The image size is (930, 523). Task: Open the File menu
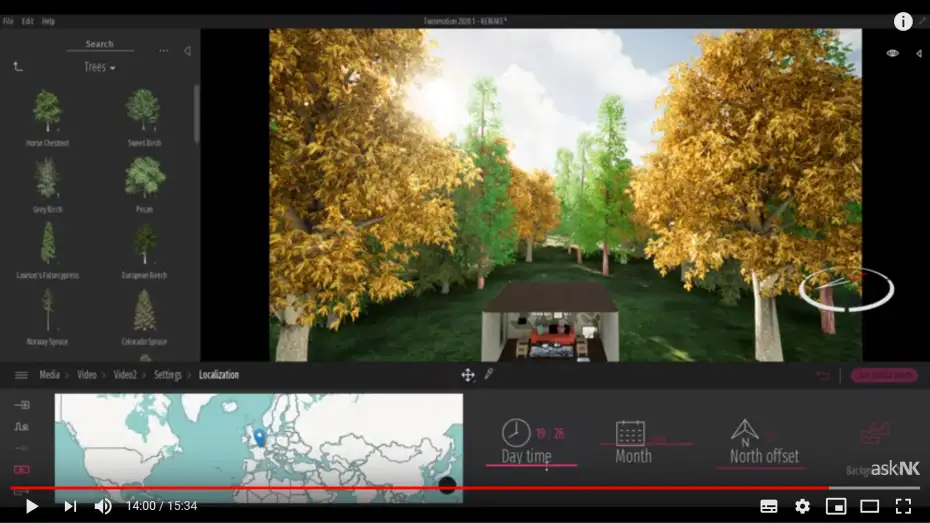8,21
